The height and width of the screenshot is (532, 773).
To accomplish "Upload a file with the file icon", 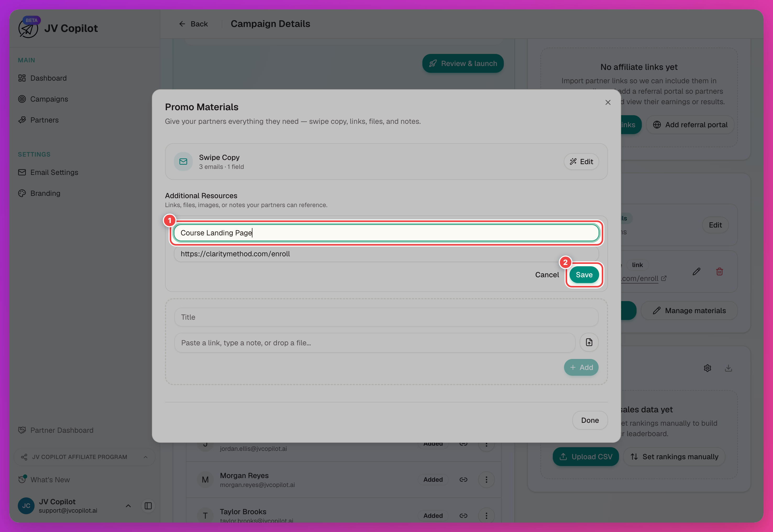I will [589, 342].
